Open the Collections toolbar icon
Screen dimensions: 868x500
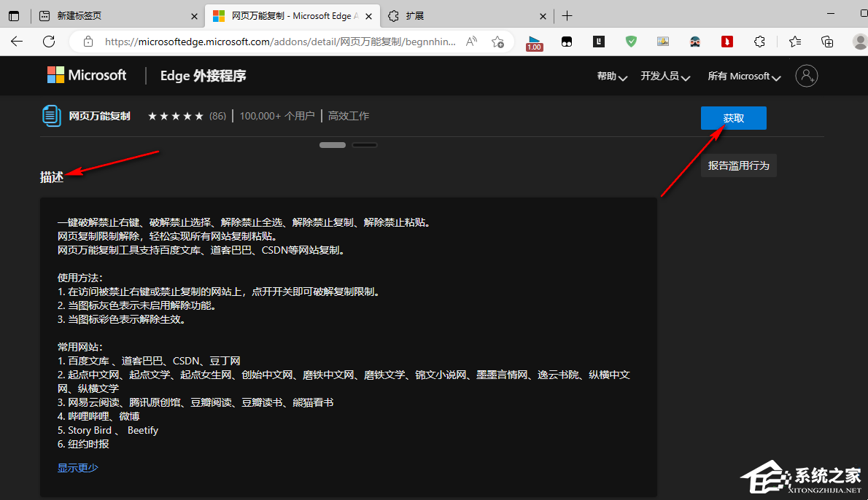[x=827, y=42]
